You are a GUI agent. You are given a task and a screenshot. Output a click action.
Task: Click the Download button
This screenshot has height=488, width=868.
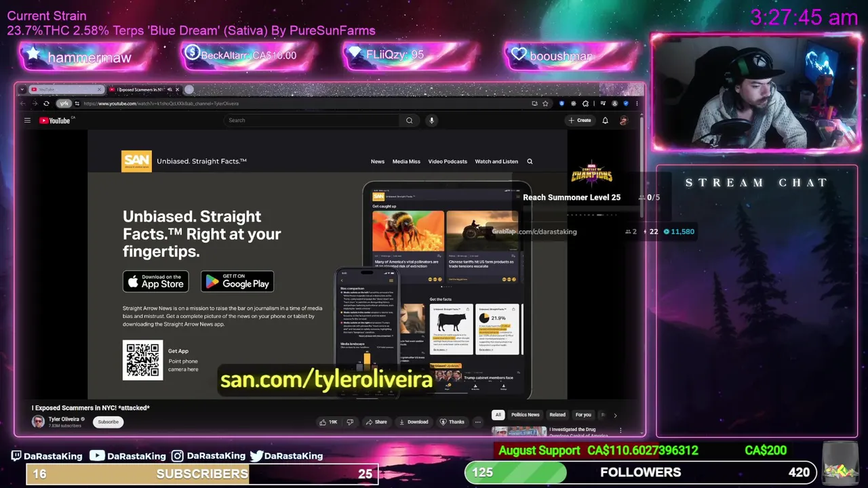[x=413, y=422]
